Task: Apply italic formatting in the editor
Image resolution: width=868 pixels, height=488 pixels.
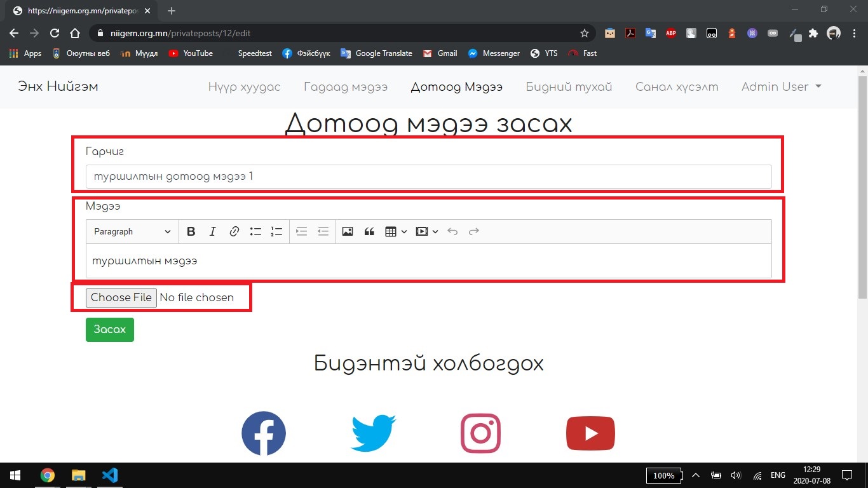Action: [x=213, y=232]
